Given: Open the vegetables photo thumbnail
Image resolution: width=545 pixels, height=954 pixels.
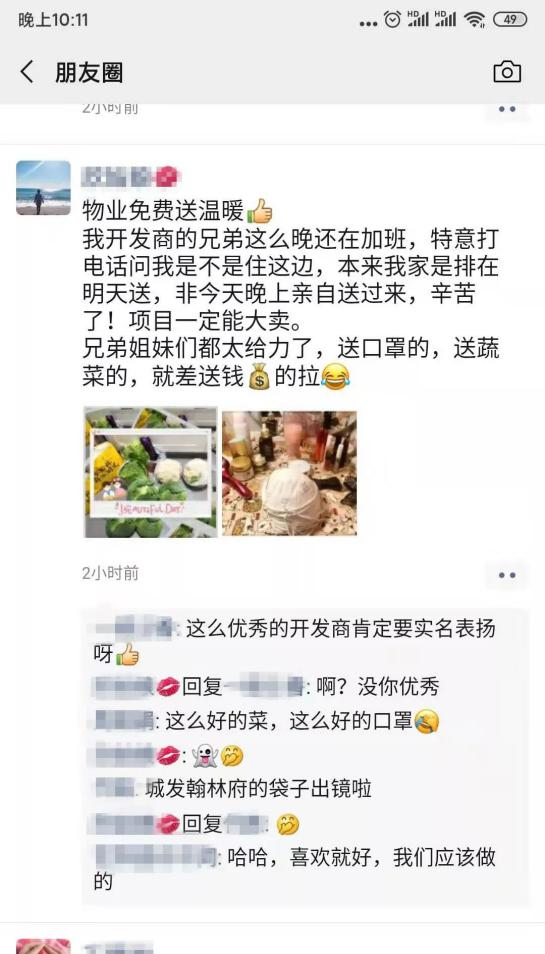Looking at the screenshot, I should [151, 472].
